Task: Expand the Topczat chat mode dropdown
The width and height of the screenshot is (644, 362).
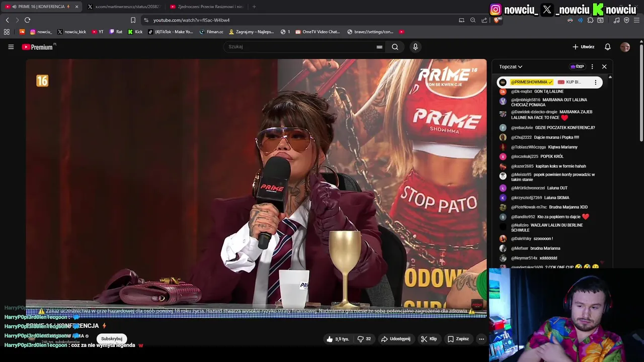Action: [511, 66]
